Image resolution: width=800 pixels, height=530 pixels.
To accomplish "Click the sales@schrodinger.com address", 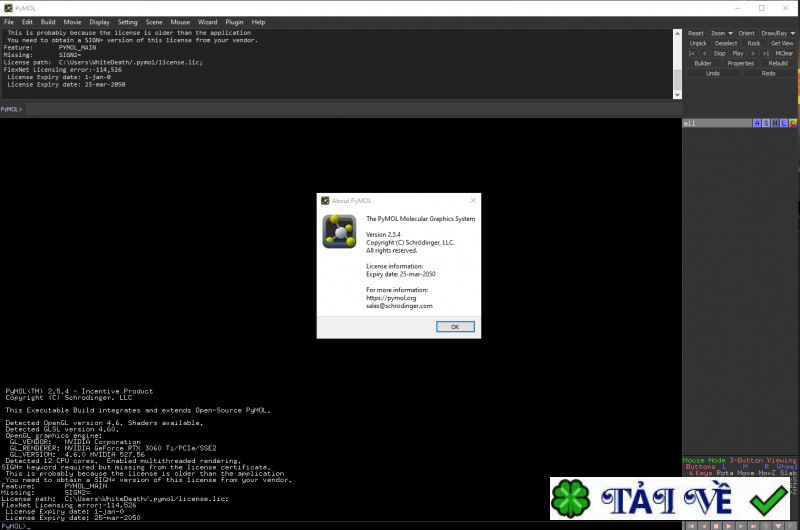I will coord(399,306).
